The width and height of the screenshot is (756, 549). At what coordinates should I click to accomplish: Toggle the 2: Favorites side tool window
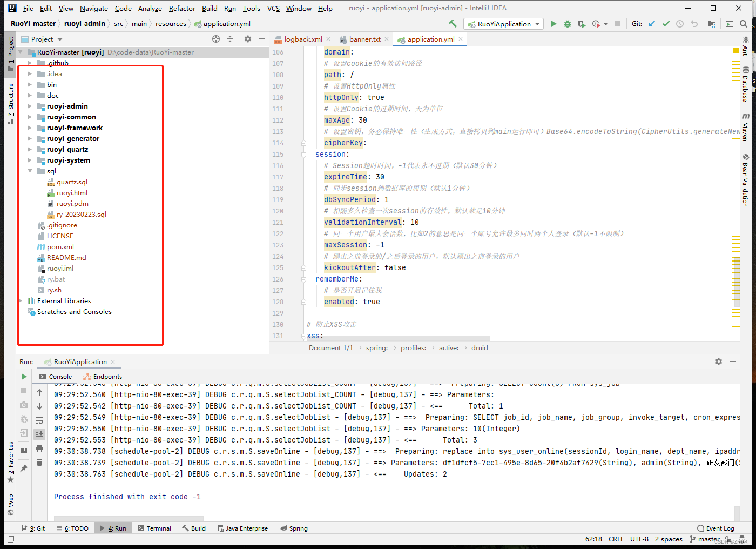coord(10,463)
